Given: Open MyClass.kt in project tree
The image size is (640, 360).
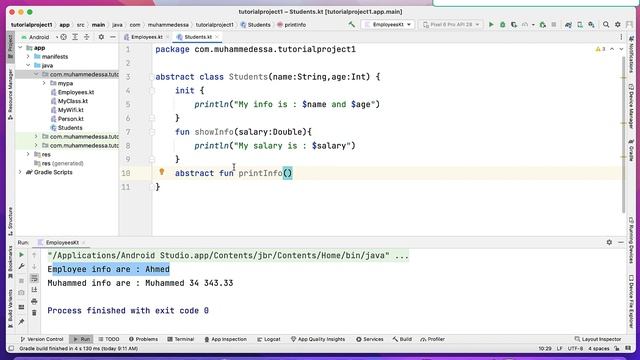Looking at the screenshot, I should 73,101.
